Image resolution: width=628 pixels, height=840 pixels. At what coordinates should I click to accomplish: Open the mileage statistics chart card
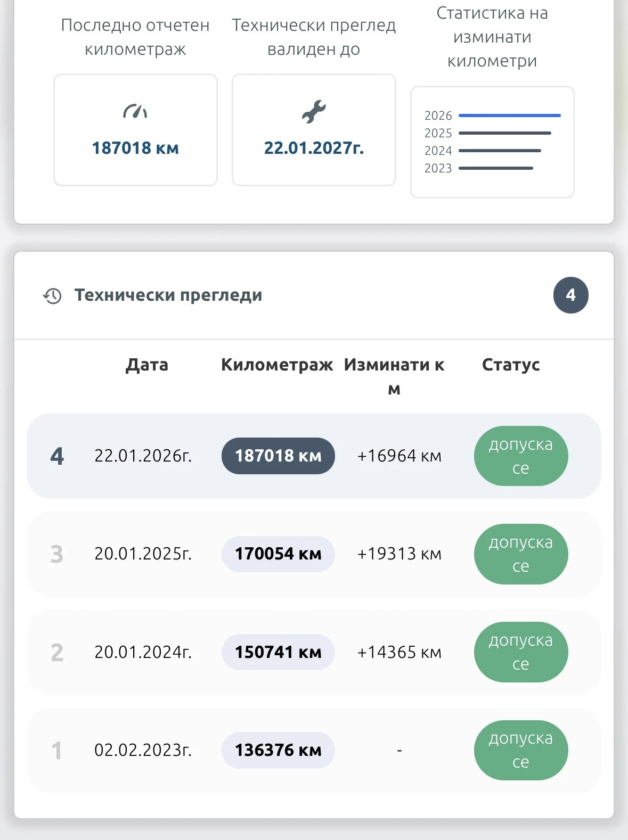click(492, 142)
